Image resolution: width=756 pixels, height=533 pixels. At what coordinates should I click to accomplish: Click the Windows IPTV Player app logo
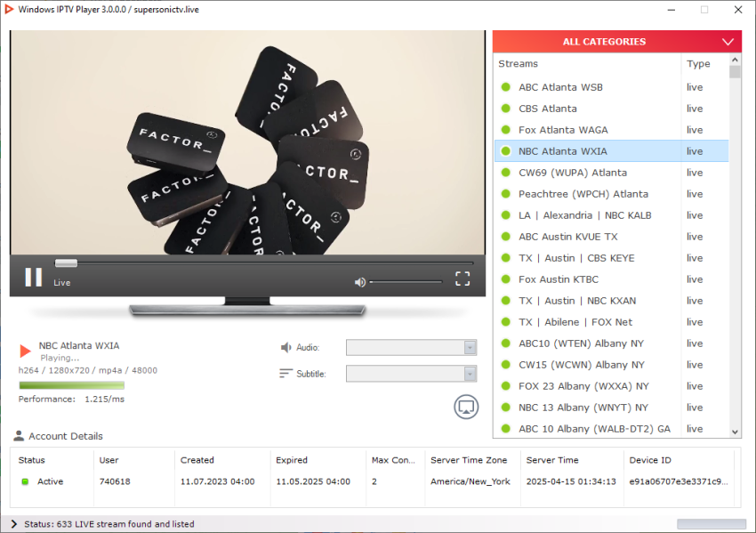tap(9, 9)
